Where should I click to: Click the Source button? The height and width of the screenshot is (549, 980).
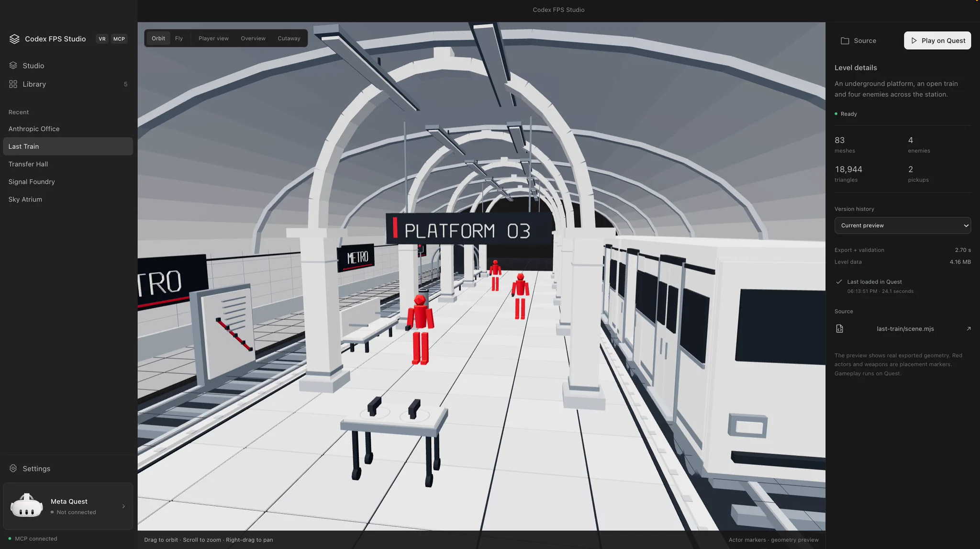[858, 41]
